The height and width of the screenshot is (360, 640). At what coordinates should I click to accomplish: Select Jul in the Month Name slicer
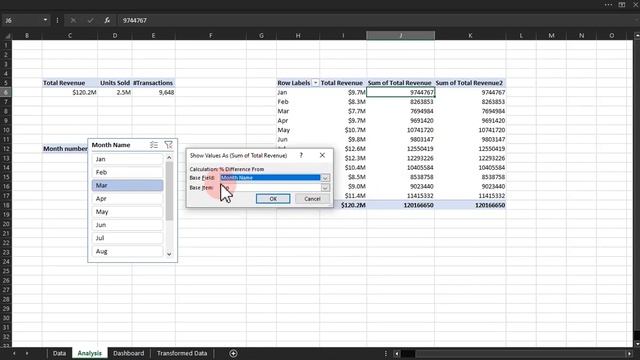tap(127, 238)
